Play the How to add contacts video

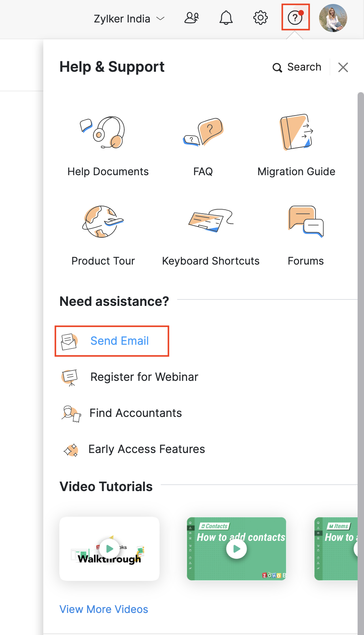236,549
